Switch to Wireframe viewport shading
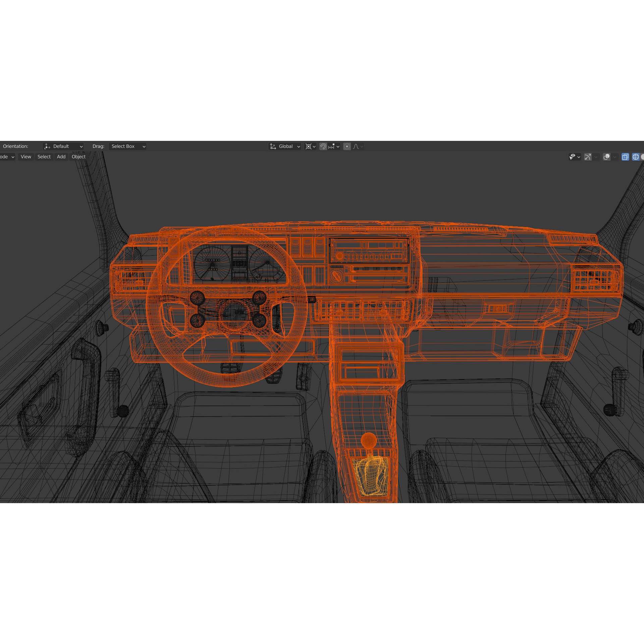 [x=636, y=157]
